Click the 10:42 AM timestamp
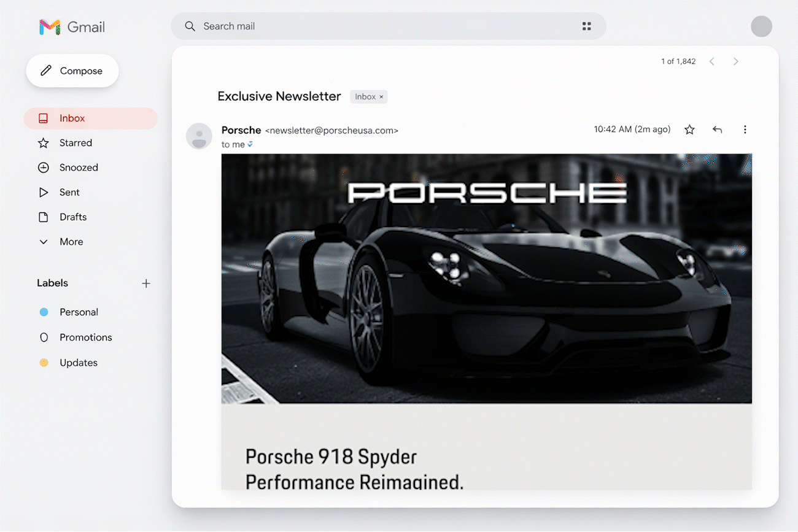This screenshot has width=798, height=532. coord(632,129)
